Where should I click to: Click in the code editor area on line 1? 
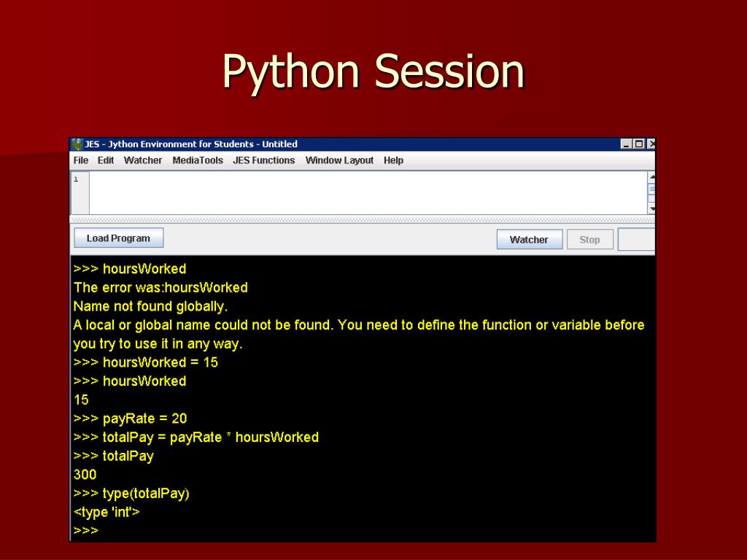click(368, 192)
